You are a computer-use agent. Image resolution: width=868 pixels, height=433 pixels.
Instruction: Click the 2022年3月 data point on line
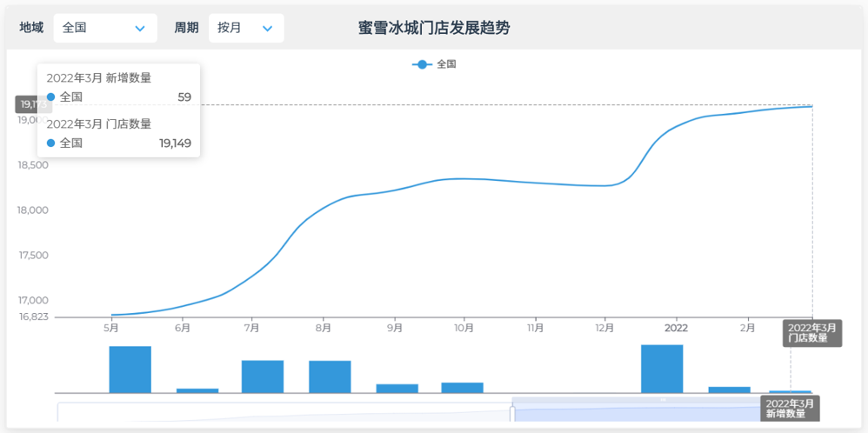click(x=811, y=106)
